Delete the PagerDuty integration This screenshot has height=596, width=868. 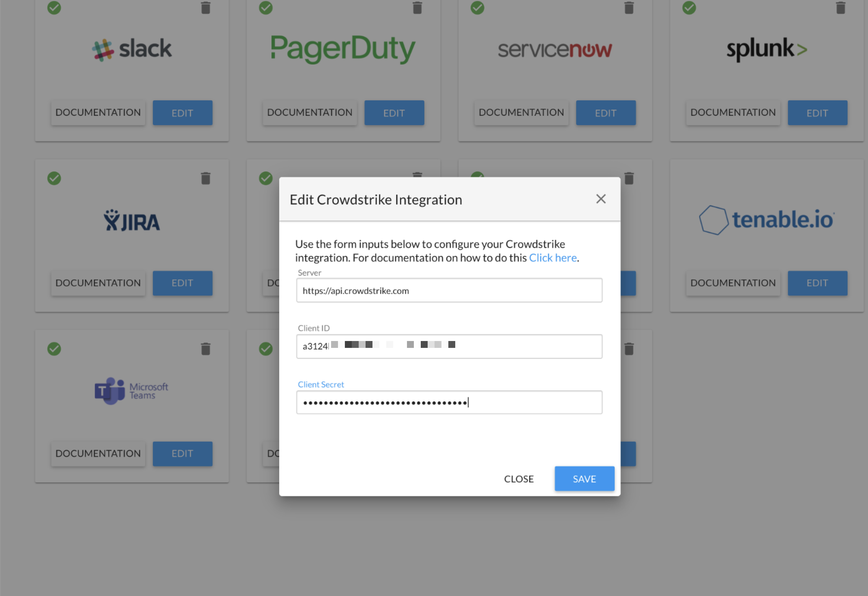click(417, 7)
